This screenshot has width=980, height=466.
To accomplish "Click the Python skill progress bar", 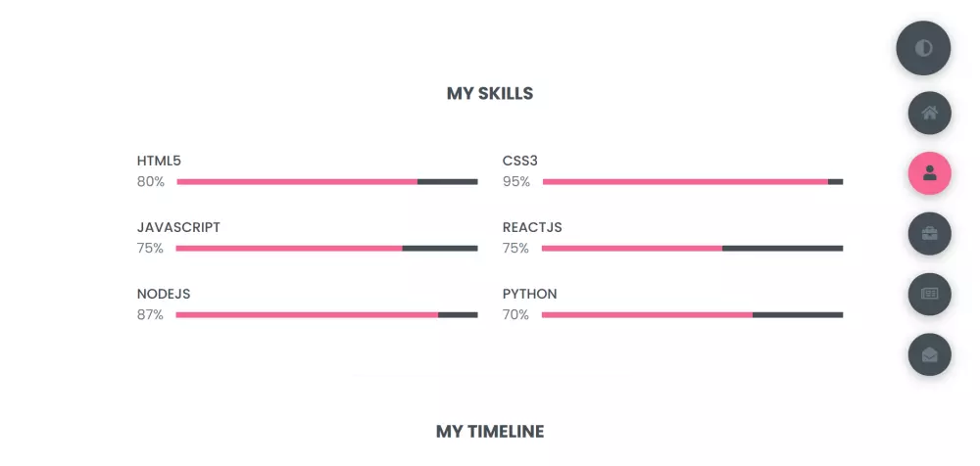I will pyautogui.click(x=692, y=314).
